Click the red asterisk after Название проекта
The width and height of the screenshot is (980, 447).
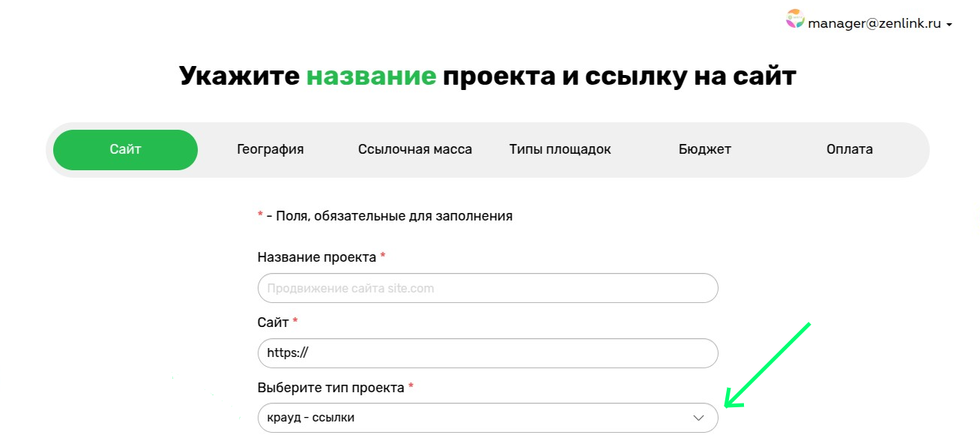coord(383,256)
